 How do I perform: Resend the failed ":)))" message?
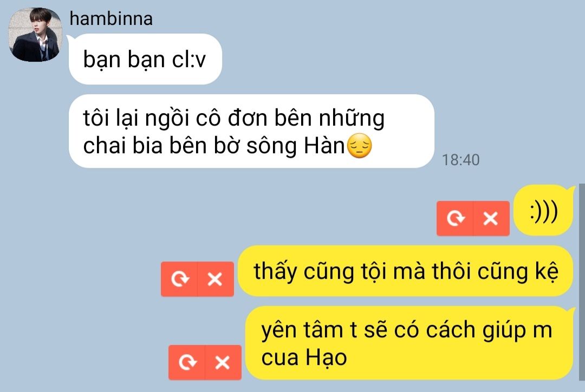tap(455, 218)
